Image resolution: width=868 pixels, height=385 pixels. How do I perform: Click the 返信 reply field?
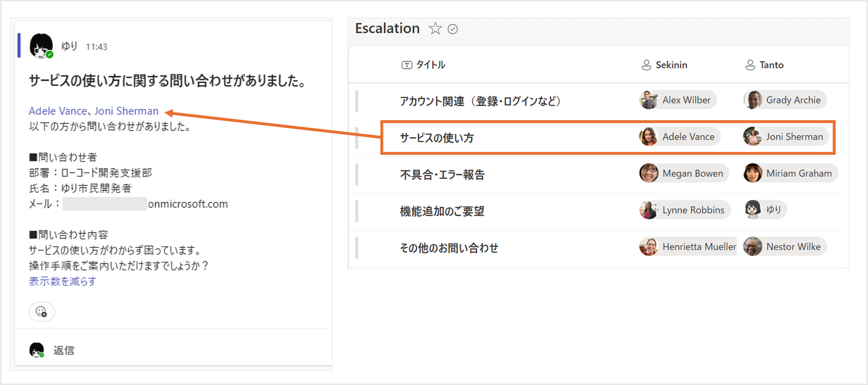pyautogui.click(x=64, y=350)
